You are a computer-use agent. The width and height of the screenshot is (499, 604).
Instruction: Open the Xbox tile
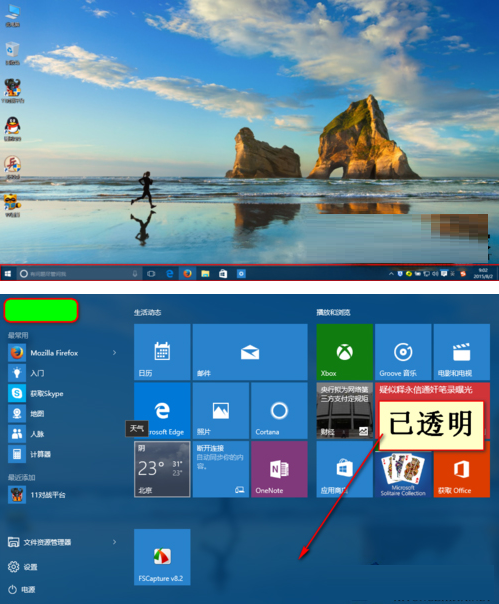pos(344,352)
